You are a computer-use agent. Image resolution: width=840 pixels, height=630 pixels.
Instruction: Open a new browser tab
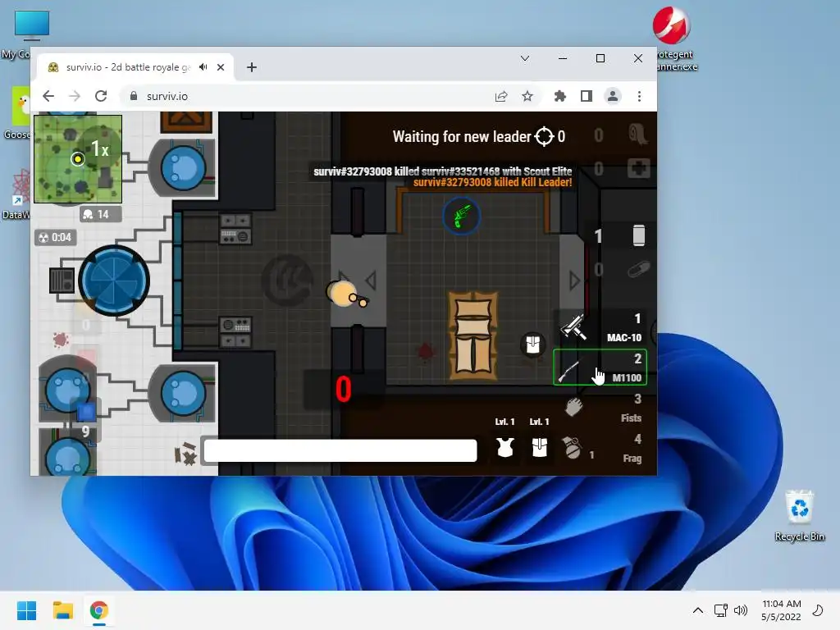[252, 67]
